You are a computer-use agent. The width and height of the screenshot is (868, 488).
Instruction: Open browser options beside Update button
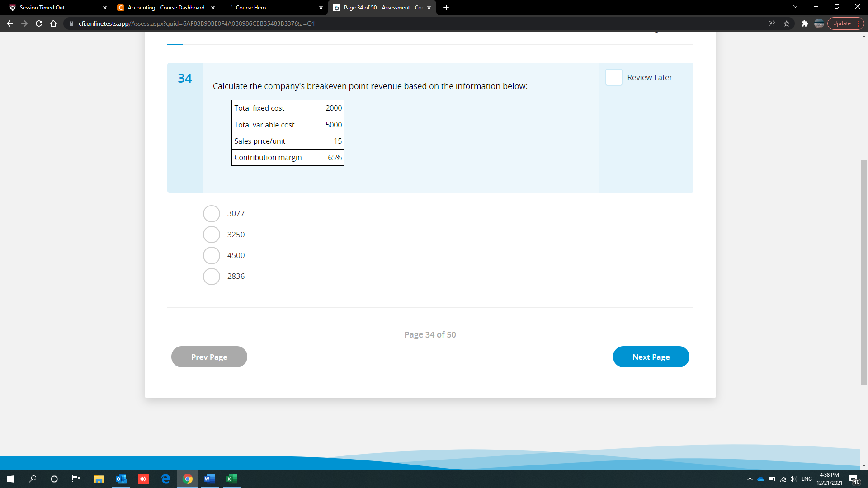(858, 23)
